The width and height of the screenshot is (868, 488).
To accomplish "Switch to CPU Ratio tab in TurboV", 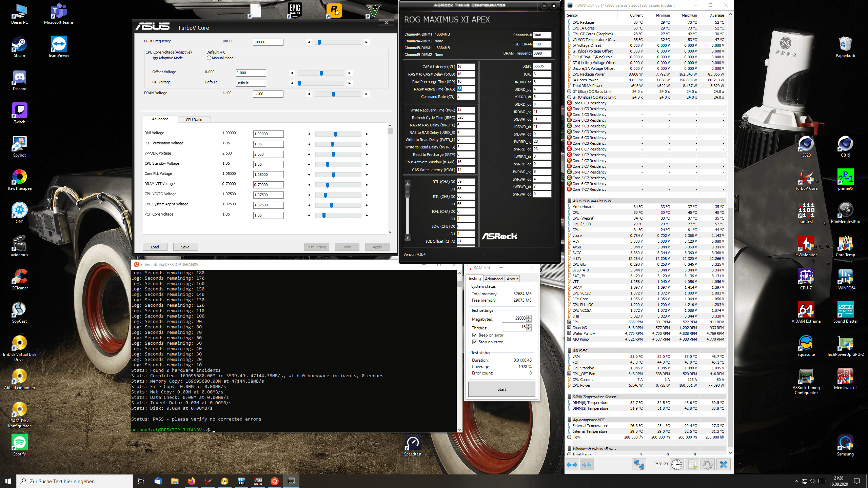I will (194, 120).
